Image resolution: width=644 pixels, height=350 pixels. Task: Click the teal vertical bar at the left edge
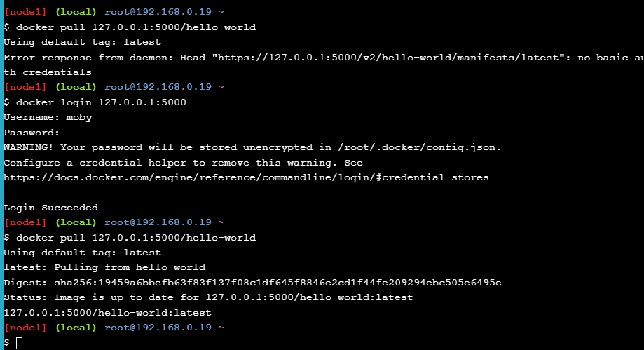(1, 175)
